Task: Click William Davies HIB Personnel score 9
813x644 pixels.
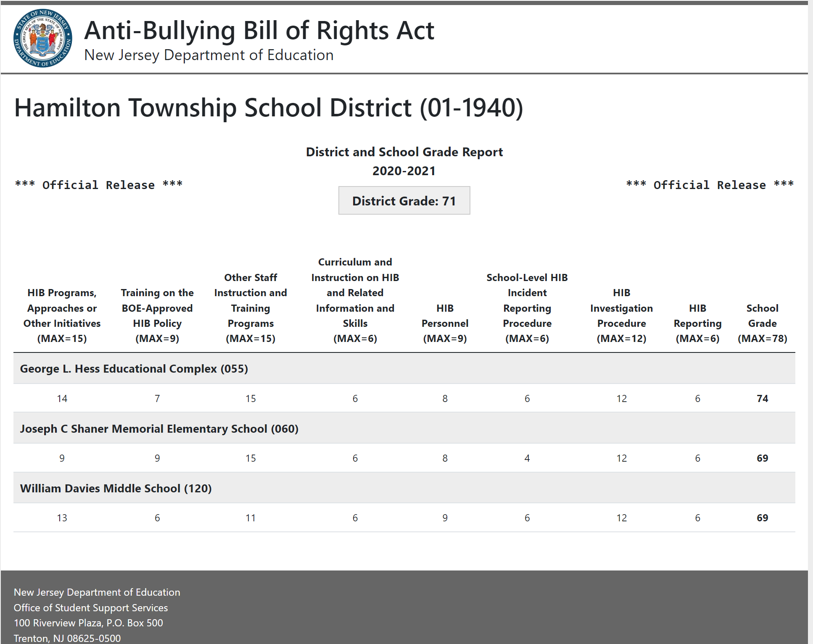Action: tap(445, 518)
